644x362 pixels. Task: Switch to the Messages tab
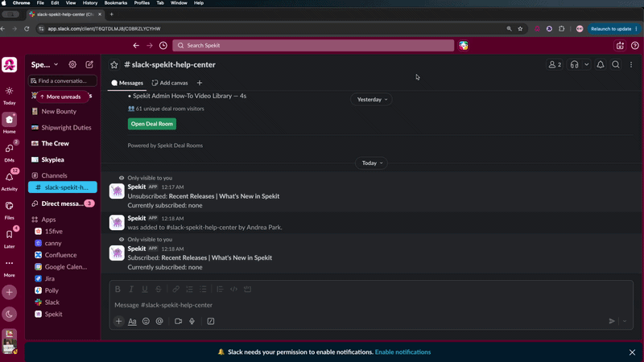pyautogui.click(x=127, y=83)
